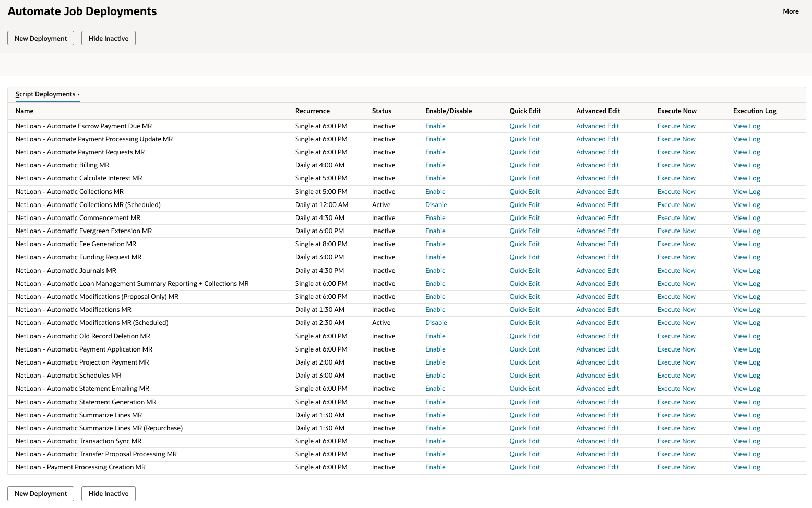
Task: Disable Automatic Collections MR (Scheduled) deployment
Action: 436,205
